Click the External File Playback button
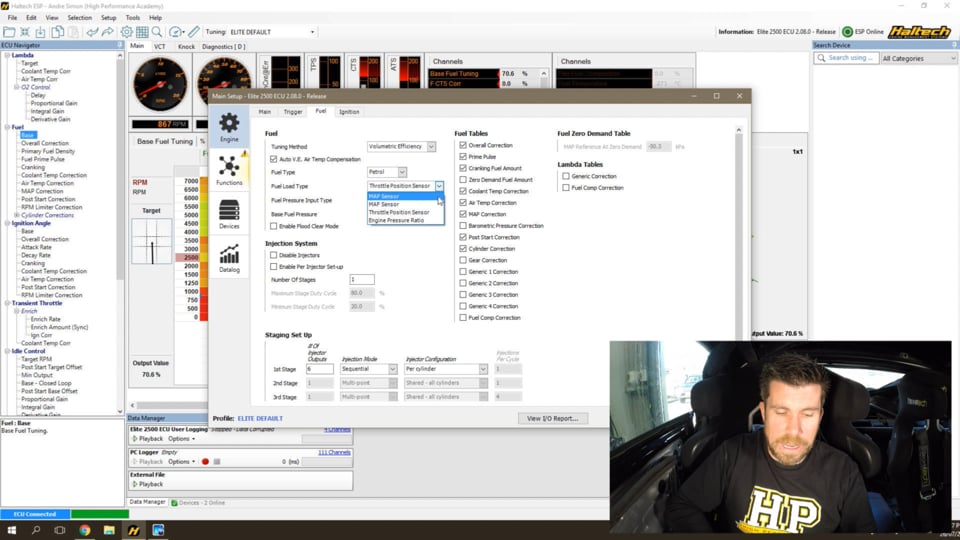The image size is (960, 540). point(148,484)
